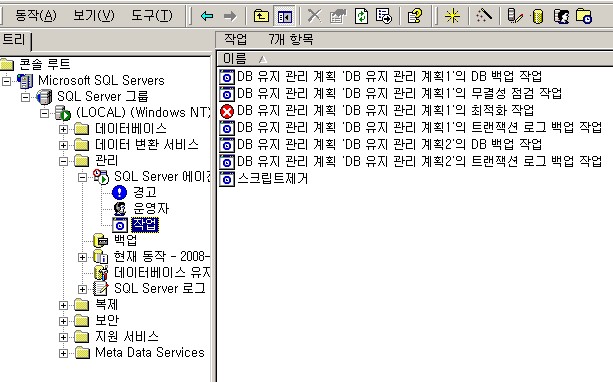Expand the 보안 folder
Screen dimensions: 613x382
[x=63, y=321]
